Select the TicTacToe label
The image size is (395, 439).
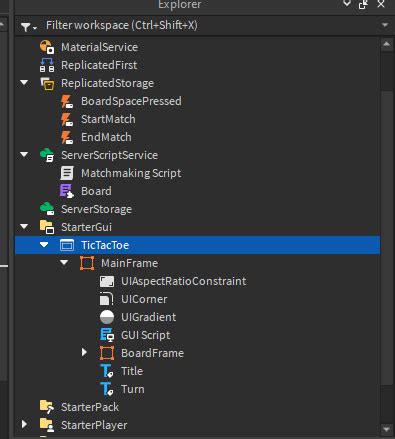(105, 245)
